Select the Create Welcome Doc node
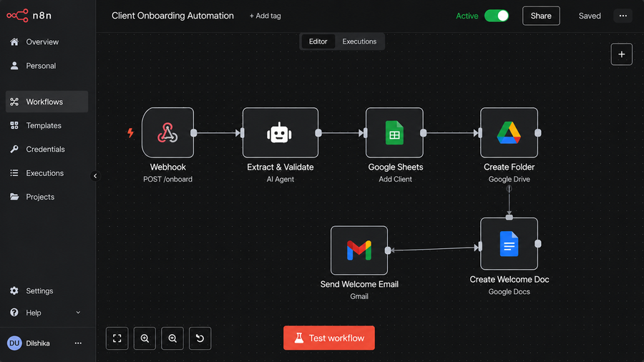The image size is (644, 362). coord(509,244)
